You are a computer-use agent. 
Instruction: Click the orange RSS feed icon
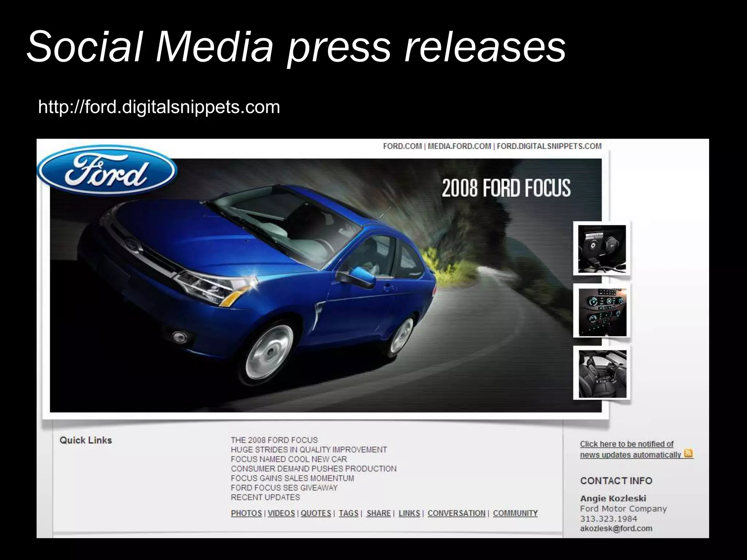[x=688, y=454]
